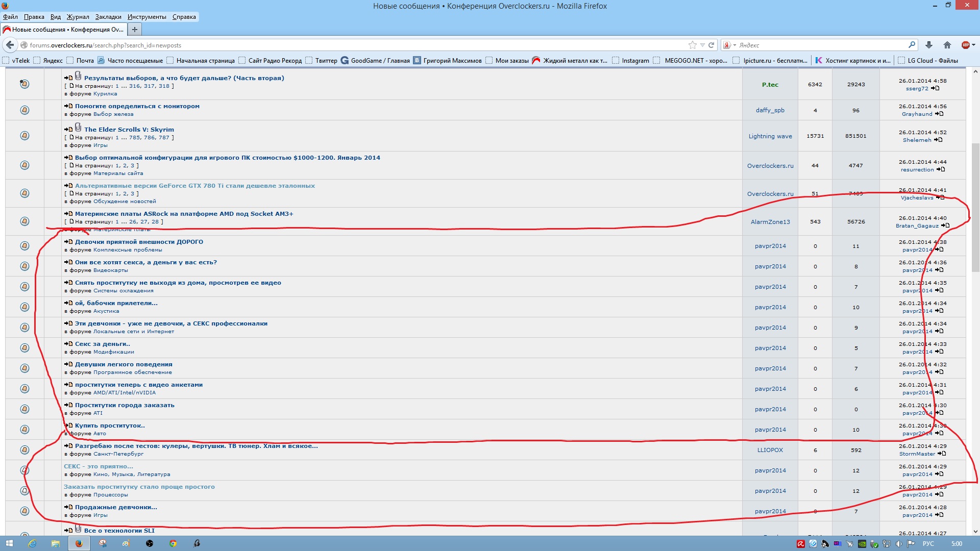Open the address bar history dropdown arrow

point(702,45)
